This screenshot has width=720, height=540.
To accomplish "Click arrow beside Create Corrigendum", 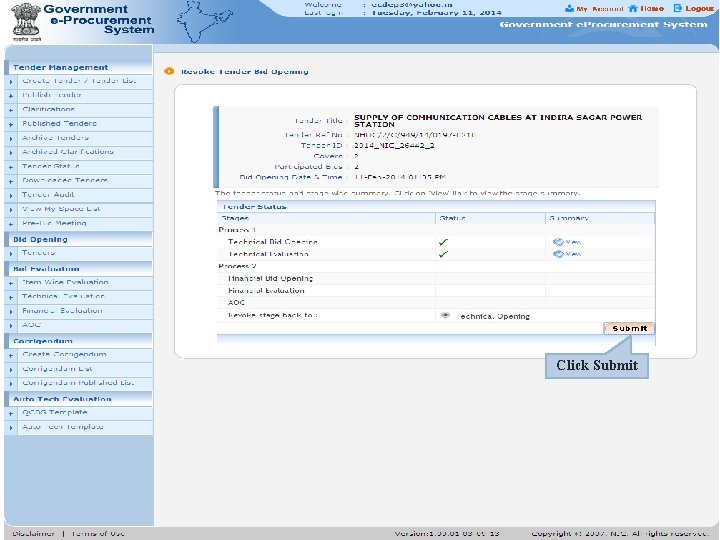I will tap(11, 355).
